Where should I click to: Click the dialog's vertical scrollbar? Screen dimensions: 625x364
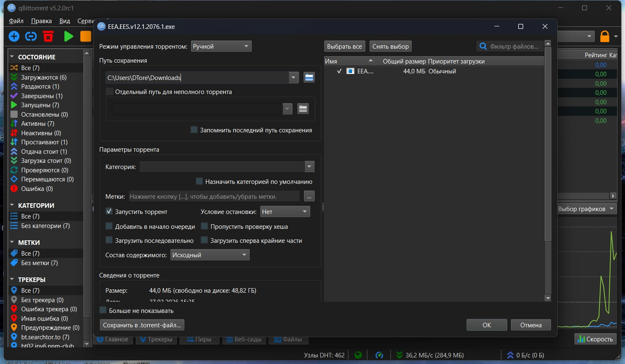click(548, 144)
